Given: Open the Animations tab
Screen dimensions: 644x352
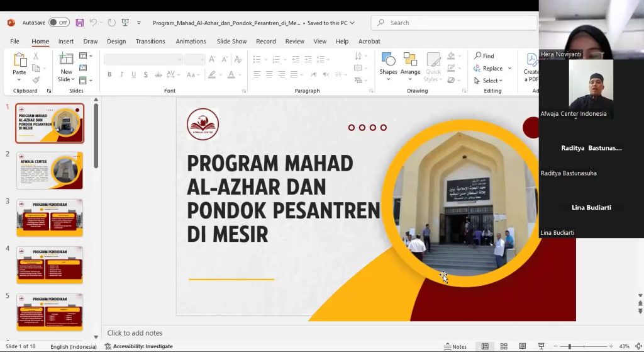Looking at the screenshot, I should coord(191,41).
